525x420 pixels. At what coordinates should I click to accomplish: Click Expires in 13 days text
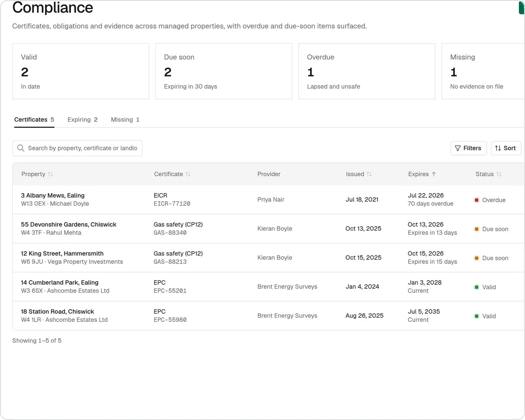tap(432, 233)
